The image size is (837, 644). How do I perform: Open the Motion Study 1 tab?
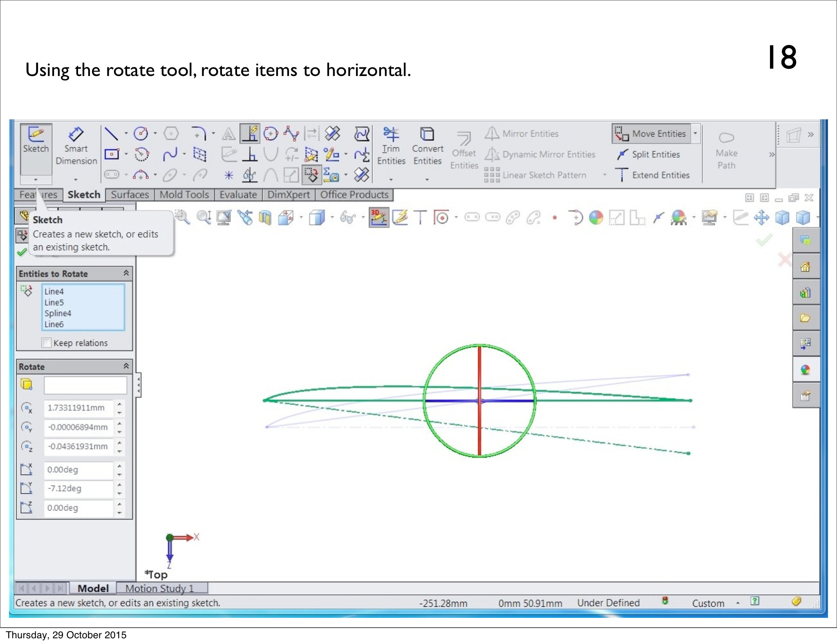pyautogui.click(x=160, y=588)
